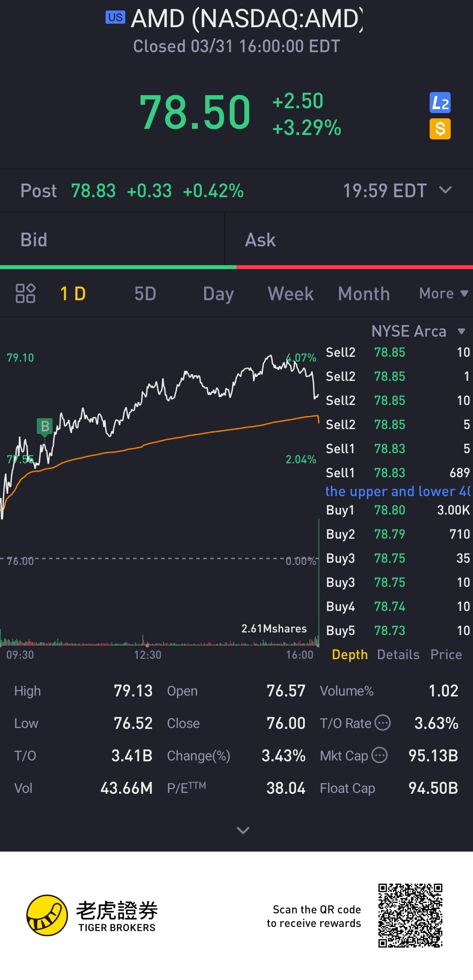This screenshot has width=473, height=980.
Task: Select the Details tab
Action: click(398, 654)
